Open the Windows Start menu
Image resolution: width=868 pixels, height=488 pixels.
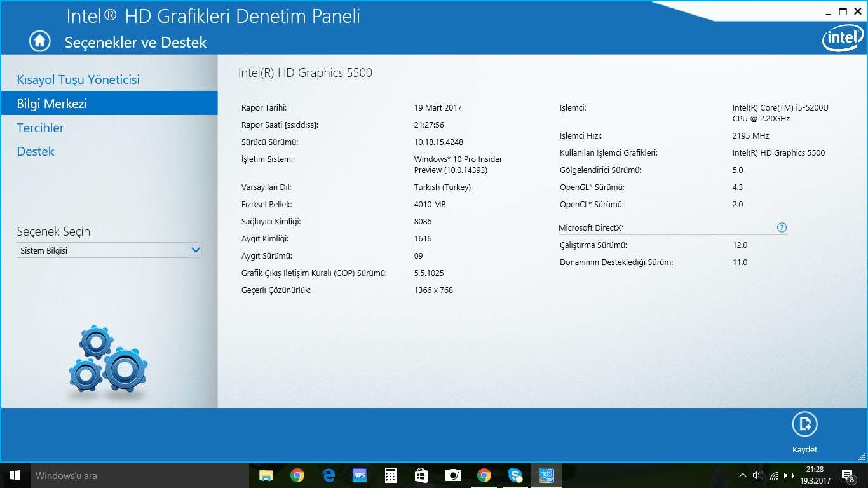(15, 475)
